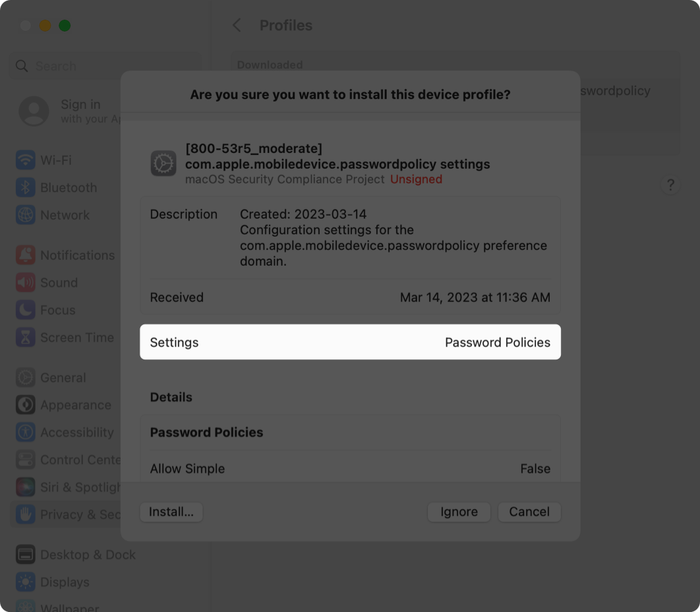Image resolution: width=700 pixels, height=612 pixels.
Task: Select the Displays label in sidebar
Action: (x=65, y=582)
